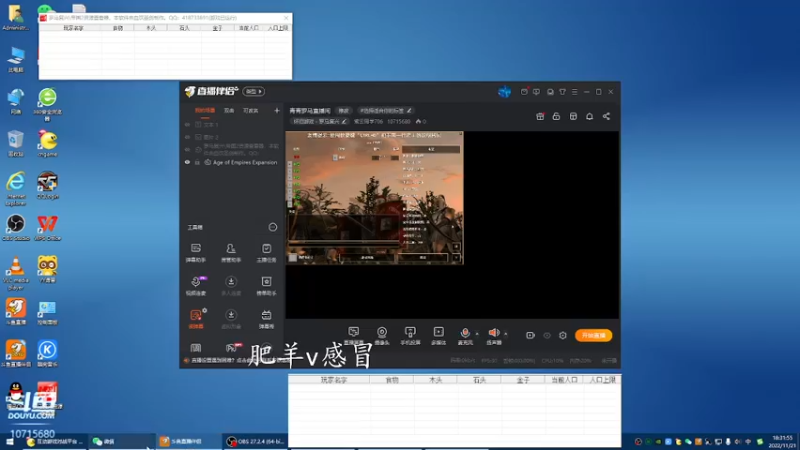Click the share icon in the stream header
The height and width of the screenshot is (450, 800).
tap(606, 116)
